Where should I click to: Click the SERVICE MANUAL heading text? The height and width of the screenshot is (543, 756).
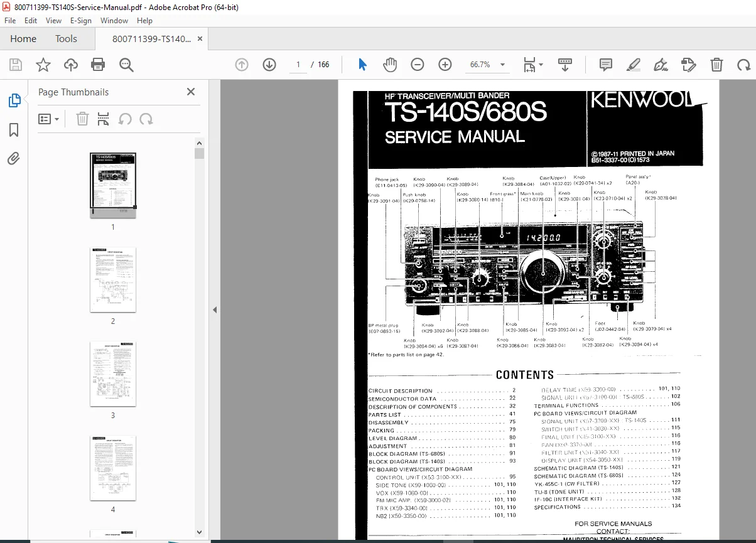(x=455, y=137)
